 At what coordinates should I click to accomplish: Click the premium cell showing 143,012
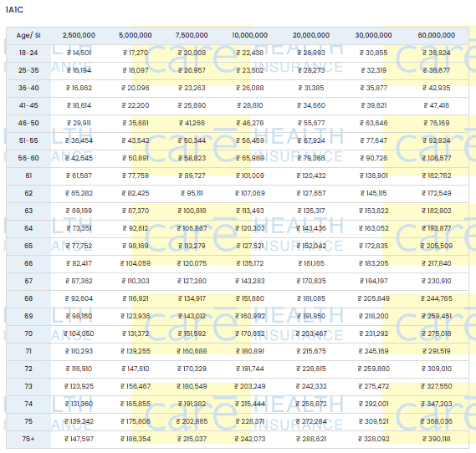coord(192,316)
